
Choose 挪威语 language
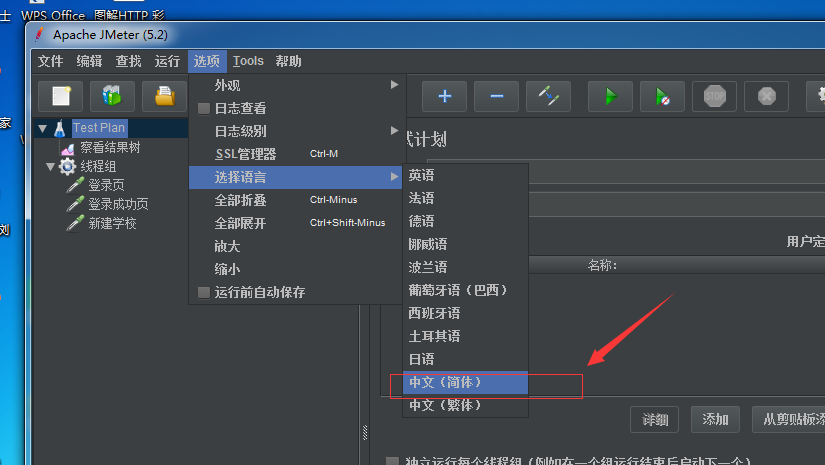point(465,245)
